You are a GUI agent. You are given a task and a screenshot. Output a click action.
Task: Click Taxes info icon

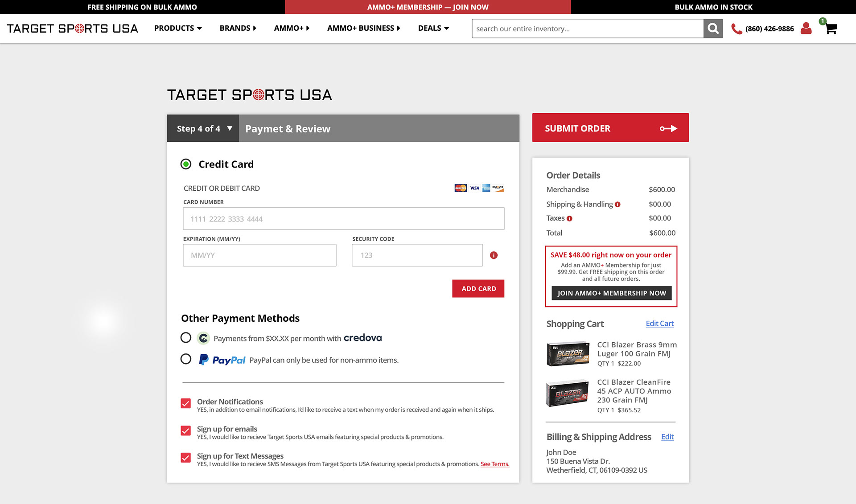[569, 218]
